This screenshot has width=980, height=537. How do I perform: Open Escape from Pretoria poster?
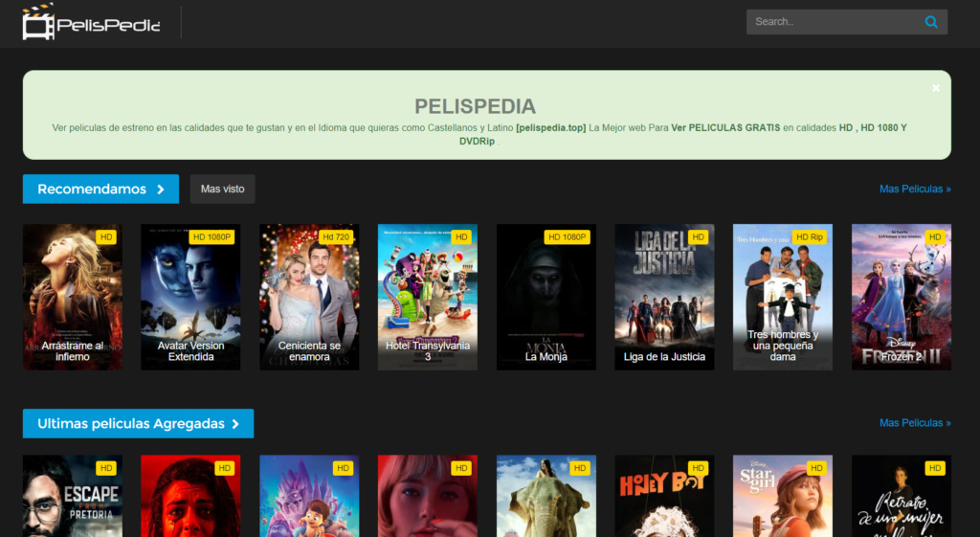(x=73, y=496)
